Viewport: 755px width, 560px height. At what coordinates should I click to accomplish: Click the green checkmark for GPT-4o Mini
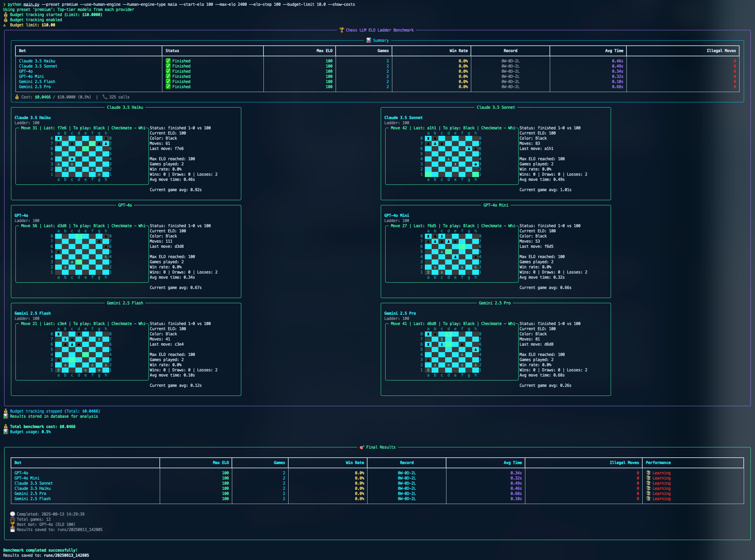tap(168, 76)
